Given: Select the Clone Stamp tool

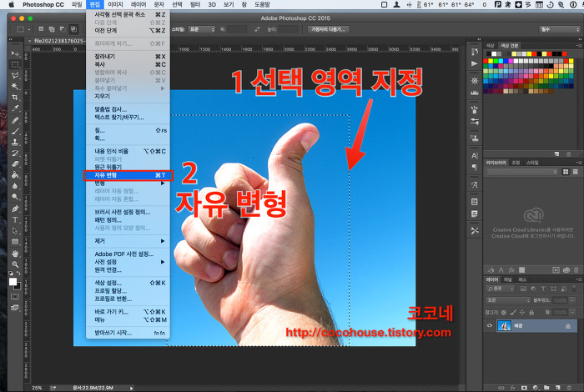Looking at the screenshot, I should click(15, 142).
